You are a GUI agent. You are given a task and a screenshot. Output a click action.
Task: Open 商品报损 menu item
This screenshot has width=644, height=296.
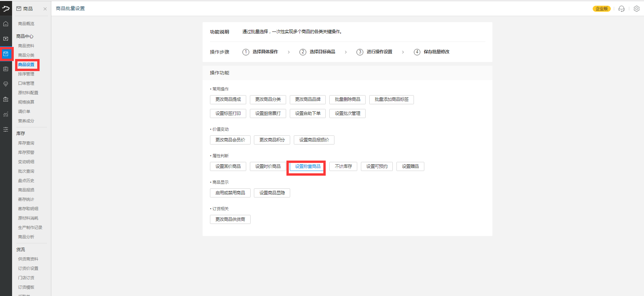coord(26,190)
